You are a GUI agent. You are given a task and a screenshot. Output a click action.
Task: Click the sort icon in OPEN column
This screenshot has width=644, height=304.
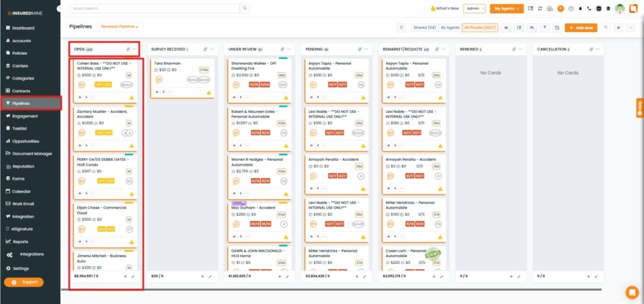pyautogui.click(x=128, y=49)
